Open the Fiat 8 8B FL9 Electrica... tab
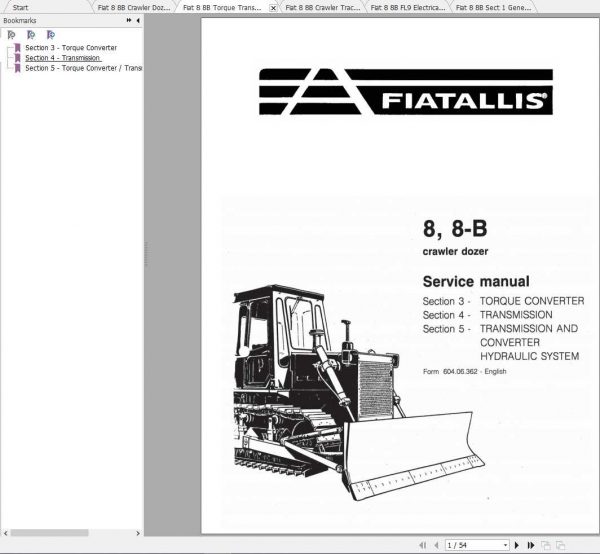 coord(408,7)
